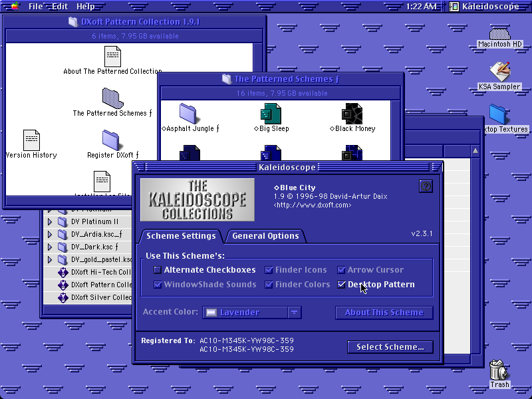Open the File menu

point(36,7)
